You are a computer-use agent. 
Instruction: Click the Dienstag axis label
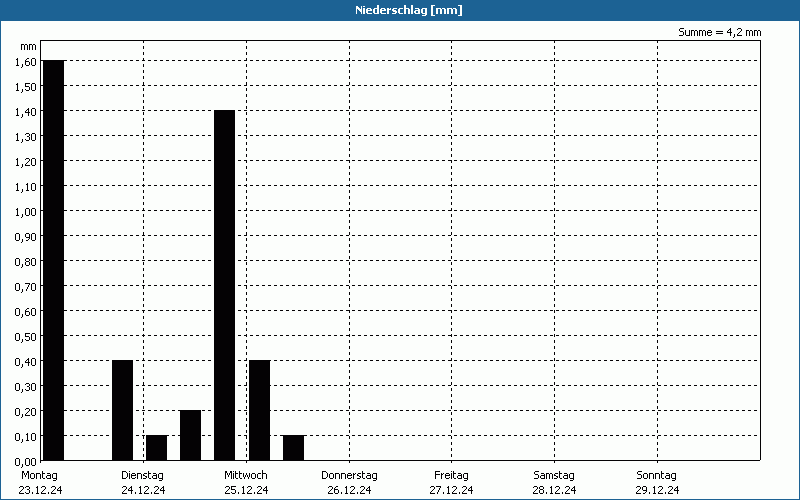142,475
